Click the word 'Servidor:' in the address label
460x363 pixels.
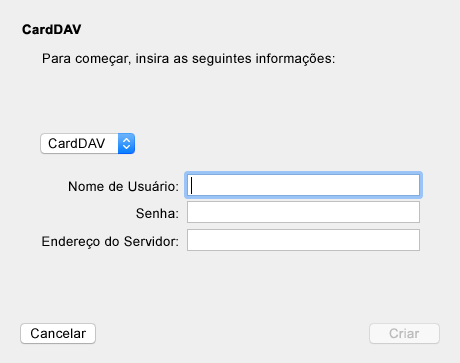pos(151,241)
